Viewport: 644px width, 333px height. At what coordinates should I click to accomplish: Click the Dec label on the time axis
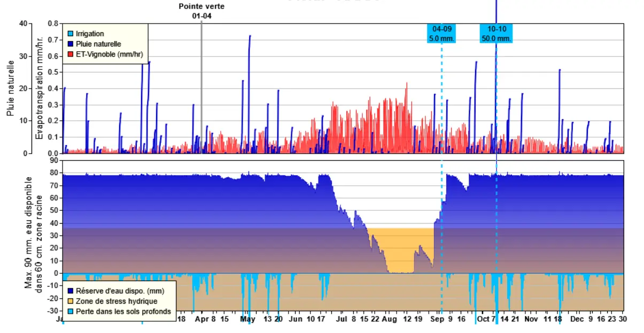[577, 319]
